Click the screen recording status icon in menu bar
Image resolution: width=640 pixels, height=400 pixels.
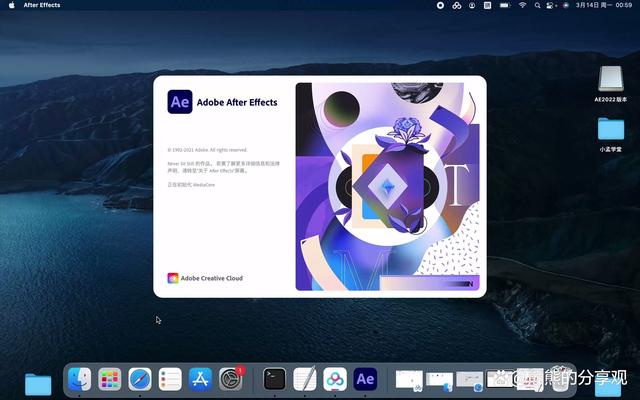click(x=440, y=5)
